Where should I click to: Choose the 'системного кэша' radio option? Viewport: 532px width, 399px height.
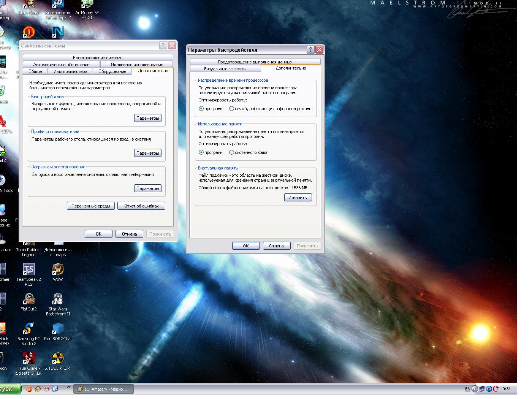pyautogui.click(x=248, y=152)
